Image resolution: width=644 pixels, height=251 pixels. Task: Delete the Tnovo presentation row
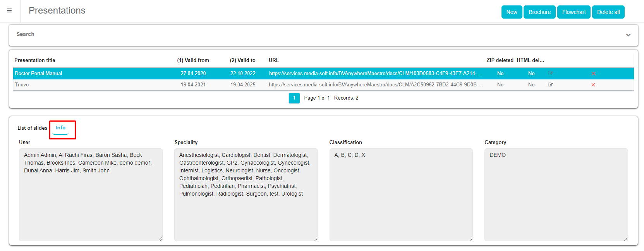click(593, 85)
